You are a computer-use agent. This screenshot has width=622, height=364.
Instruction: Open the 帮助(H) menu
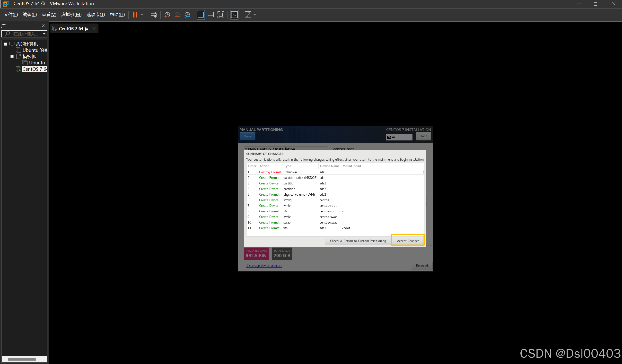tap(117, 14)
